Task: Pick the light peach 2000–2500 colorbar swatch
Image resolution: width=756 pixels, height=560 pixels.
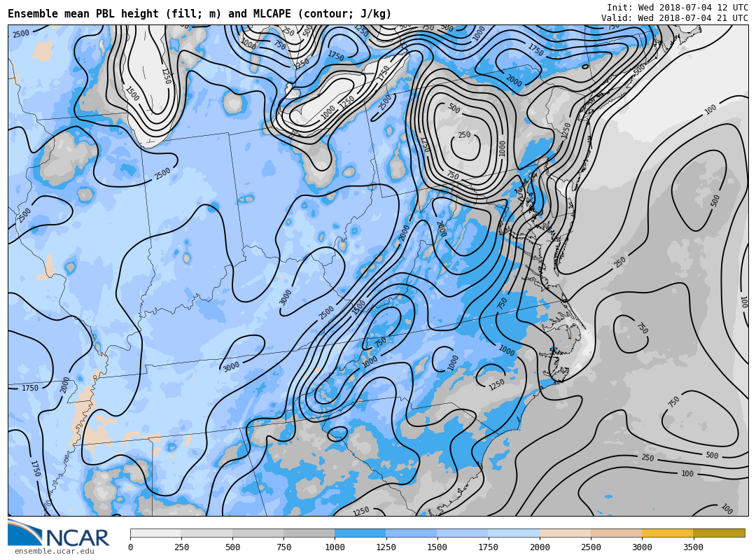Action: 565,533
